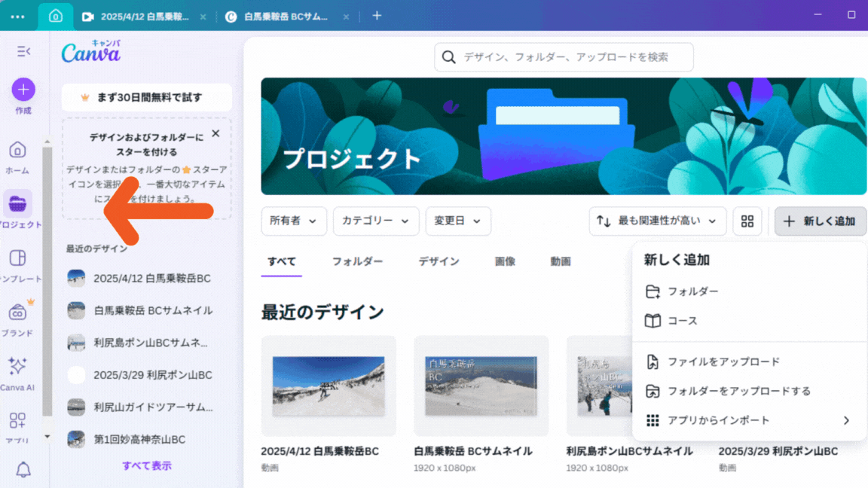Open Home from the left sidebar
Image resolution: width=868 pixels, height=488 pixels.
pos(17,150)
